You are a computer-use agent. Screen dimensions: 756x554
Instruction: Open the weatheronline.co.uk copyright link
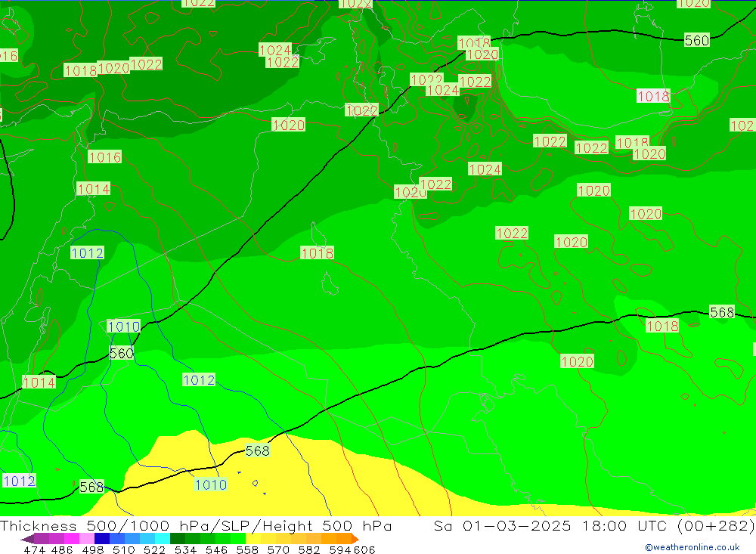(x=692, y=547)
